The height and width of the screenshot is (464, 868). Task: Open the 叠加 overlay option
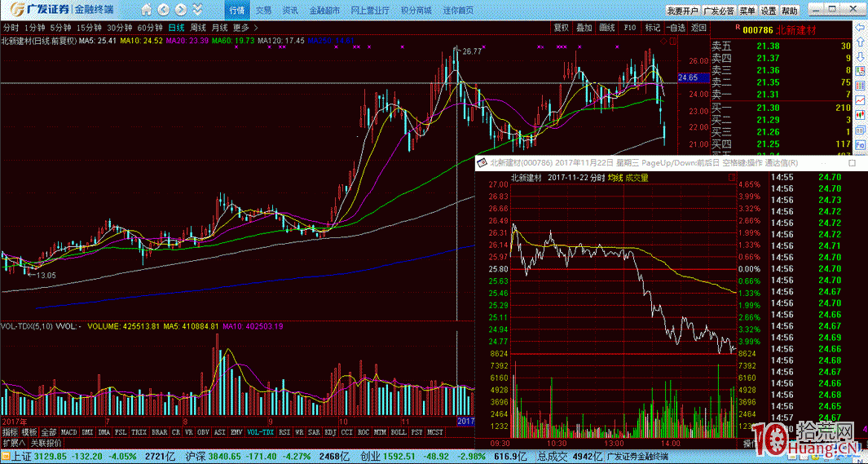click(x=584, y=28)
